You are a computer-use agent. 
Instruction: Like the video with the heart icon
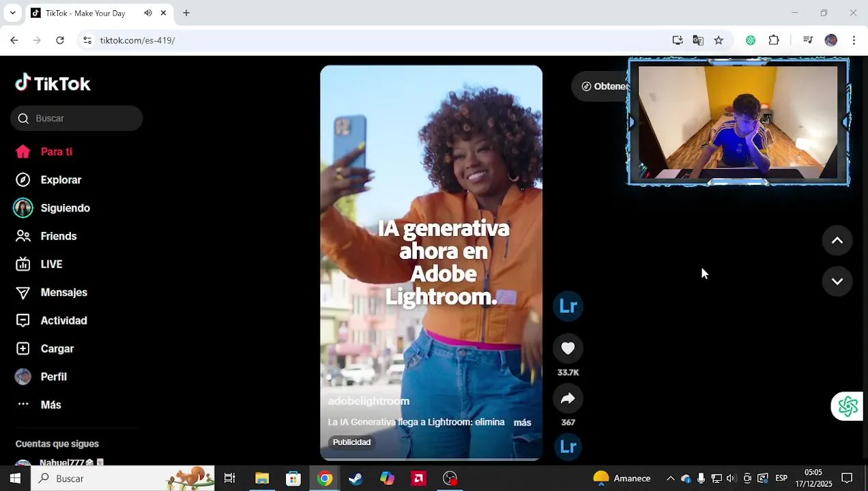[x=568, y=348]
